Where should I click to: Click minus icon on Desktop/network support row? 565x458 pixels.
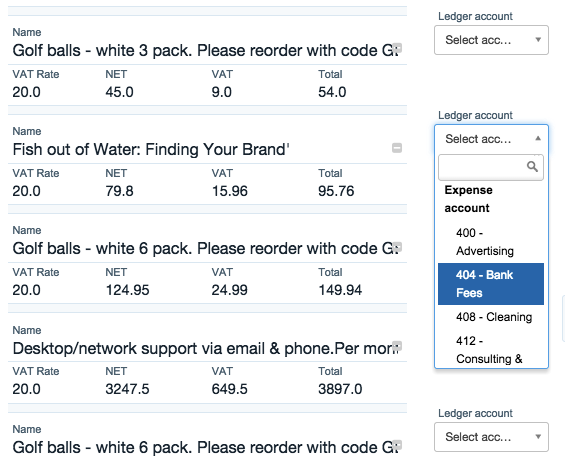point(397,346)
